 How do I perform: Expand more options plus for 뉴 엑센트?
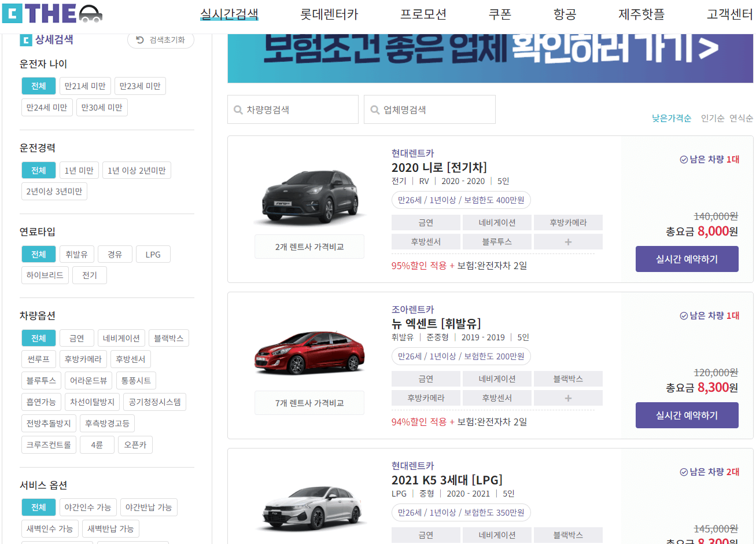568,398
